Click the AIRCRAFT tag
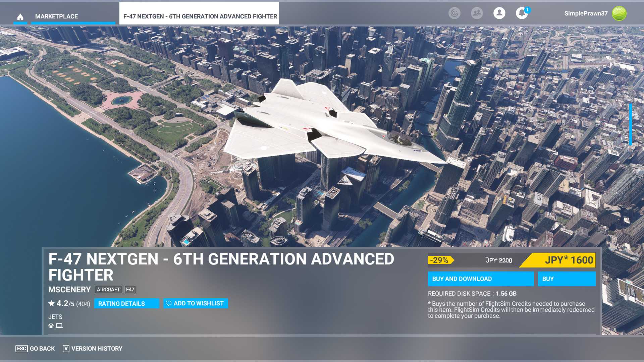This screenshot has width=644, height=362. point(108,290)
